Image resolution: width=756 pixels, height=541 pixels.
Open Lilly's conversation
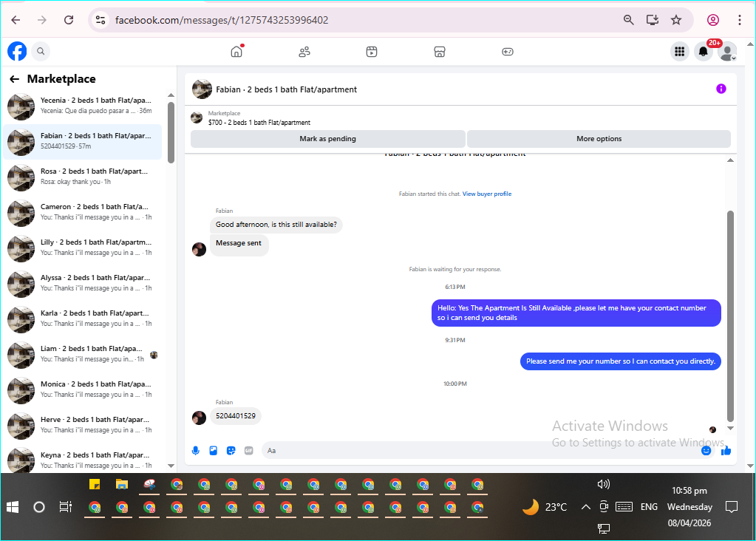[x=83, y=248]
